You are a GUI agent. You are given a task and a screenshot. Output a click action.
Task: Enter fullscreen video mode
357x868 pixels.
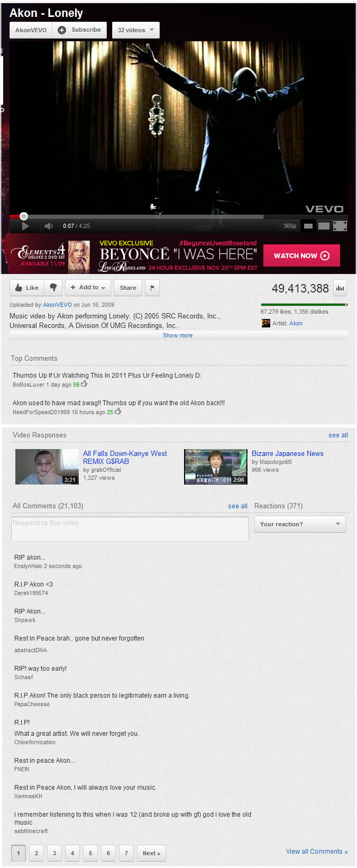tap(340, 226)
